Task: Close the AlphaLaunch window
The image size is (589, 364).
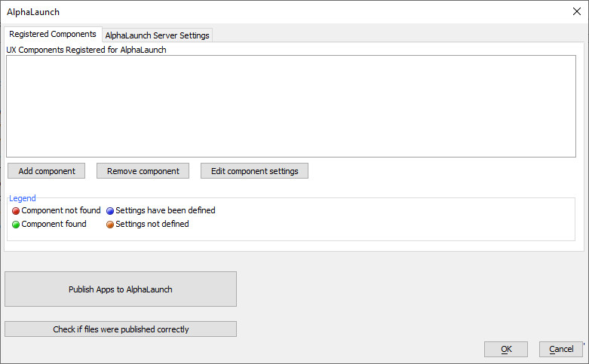Action: 577,11
